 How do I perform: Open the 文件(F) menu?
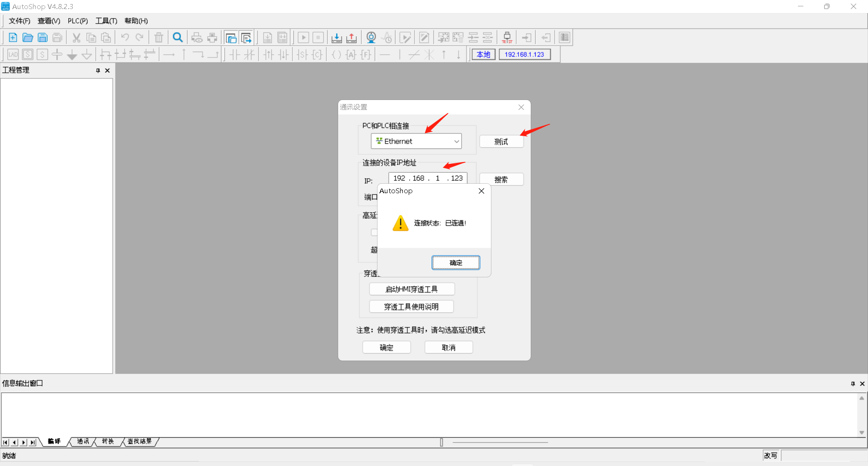(x=19, y=21)
